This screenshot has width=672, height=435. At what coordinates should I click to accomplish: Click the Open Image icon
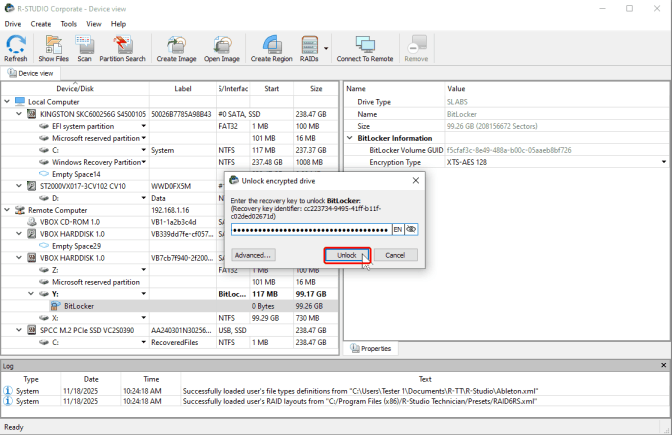[x=221, y=49]
